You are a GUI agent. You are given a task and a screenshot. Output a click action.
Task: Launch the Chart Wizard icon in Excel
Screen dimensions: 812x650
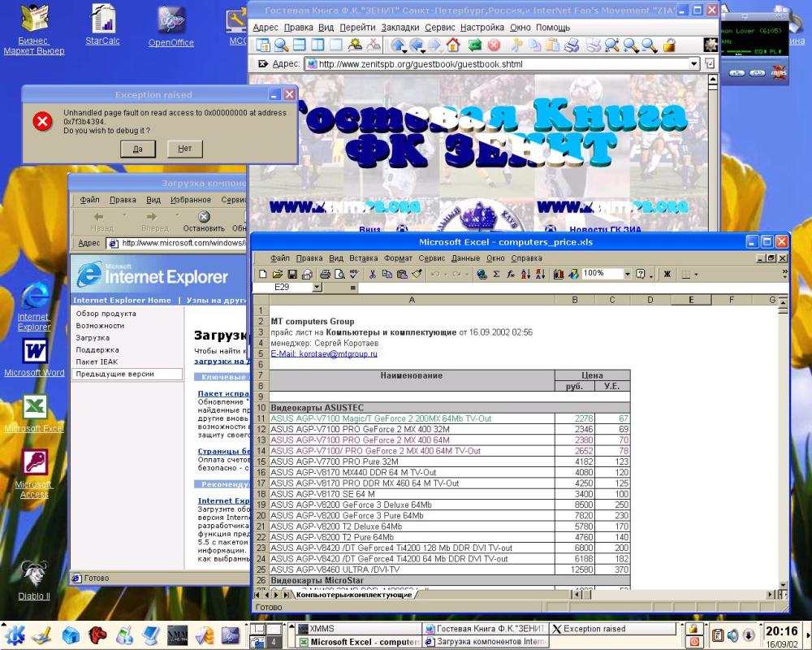[559, 274]
